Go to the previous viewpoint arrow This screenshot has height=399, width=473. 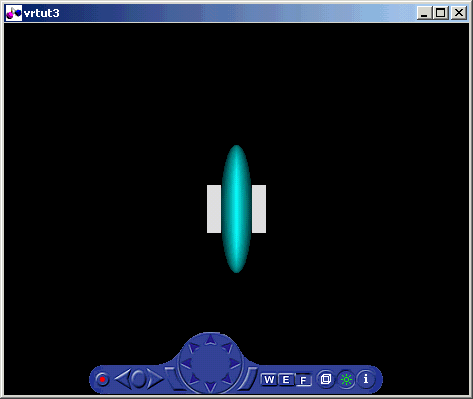122,379
